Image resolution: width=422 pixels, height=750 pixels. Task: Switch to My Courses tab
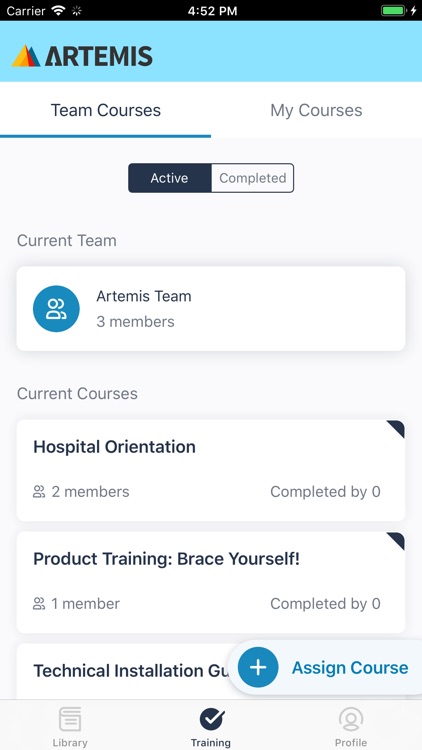[x=316, y=110]
